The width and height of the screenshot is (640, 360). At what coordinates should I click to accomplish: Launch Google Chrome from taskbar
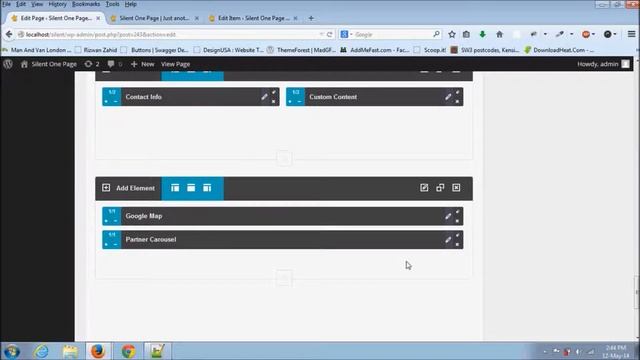[x=128, y=351]
